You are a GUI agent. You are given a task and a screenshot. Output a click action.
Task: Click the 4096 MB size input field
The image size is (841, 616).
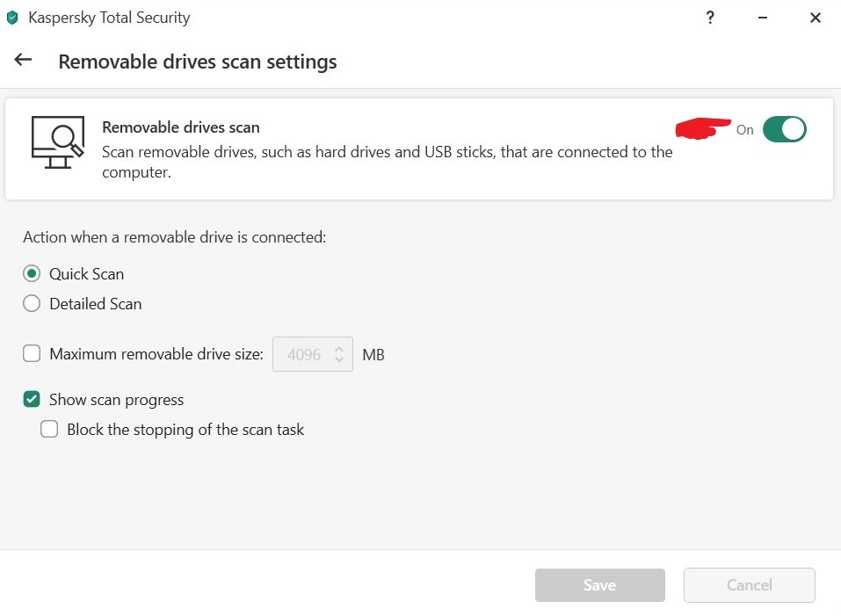(x=302, y=354)
